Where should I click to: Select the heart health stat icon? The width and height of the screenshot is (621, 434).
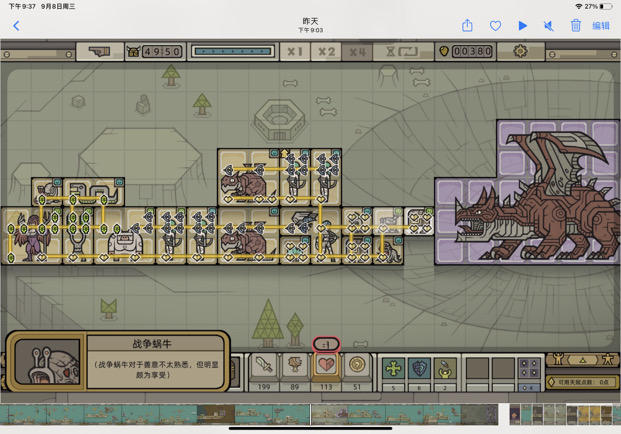(x=326, y=364)
